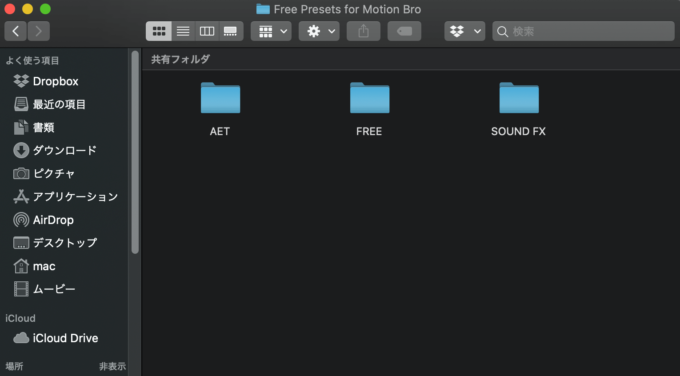This screenshot has width=680, height=376.
Task: Select the FREE folder icon
Action: [369, 98]
